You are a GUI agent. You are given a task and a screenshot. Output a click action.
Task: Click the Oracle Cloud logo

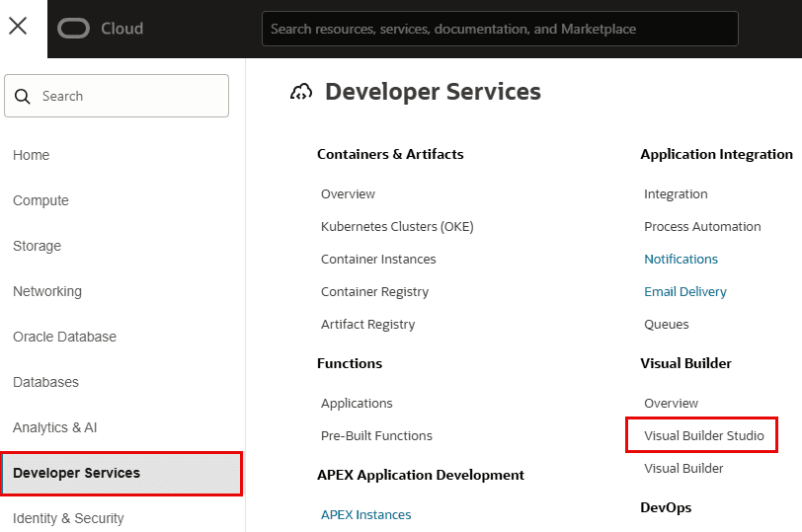[x=73, y=29]
